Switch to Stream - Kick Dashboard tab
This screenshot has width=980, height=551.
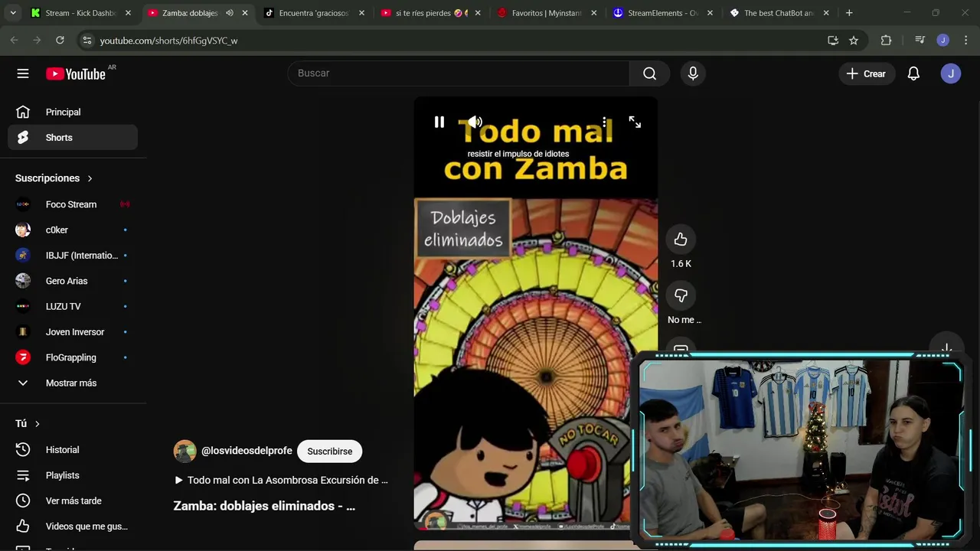point(80,13)
